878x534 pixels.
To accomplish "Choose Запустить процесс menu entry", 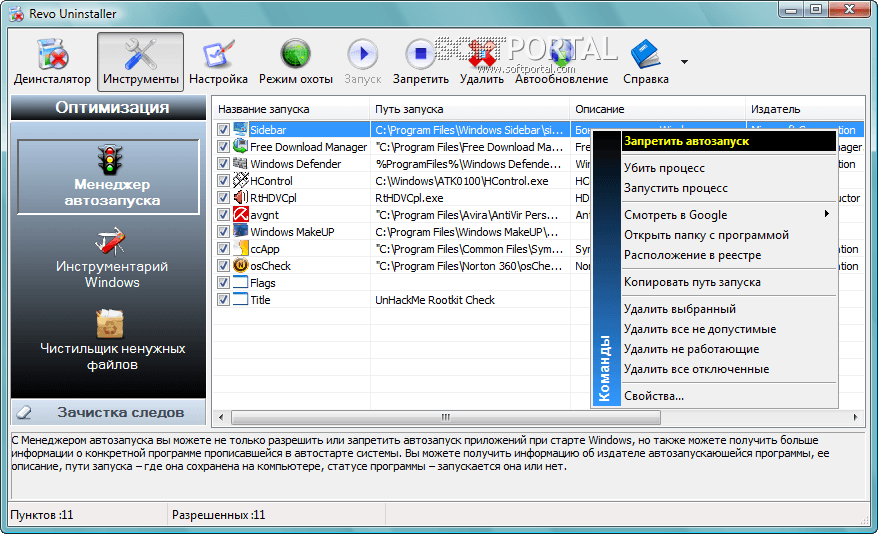I will point(728,188).
